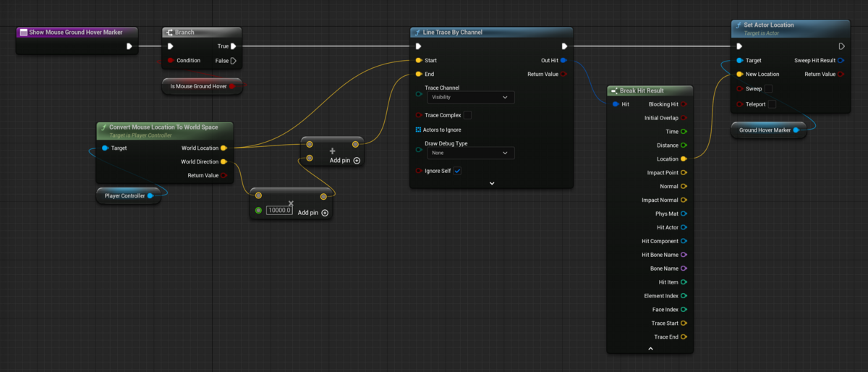Image resolution: width=868 pixels, height=372 pixels.
Task: Click the Initial Overlap output pin
Action: pos(684,117)
